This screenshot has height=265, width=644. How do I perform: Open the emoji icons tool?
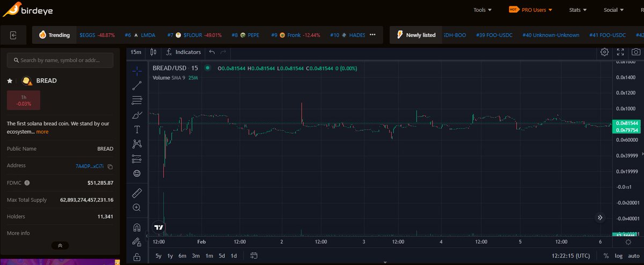(x=137, y=173)
